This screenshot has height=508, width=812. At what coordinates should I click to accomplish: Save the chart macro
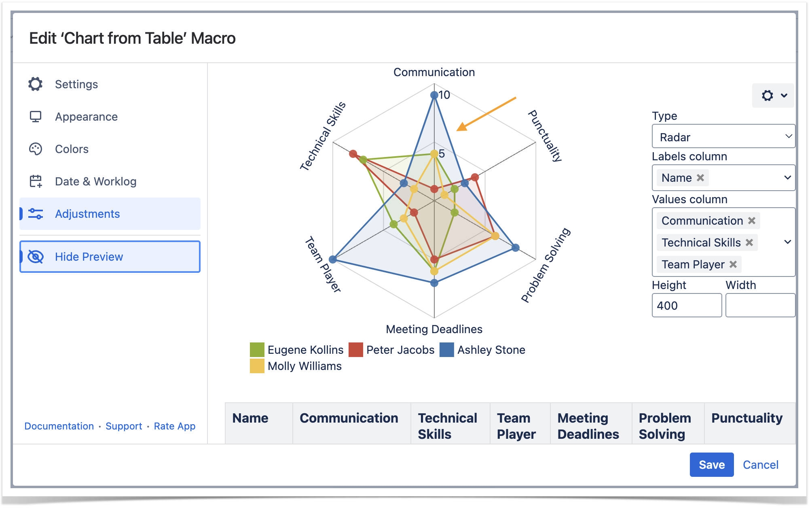(711, 465)
